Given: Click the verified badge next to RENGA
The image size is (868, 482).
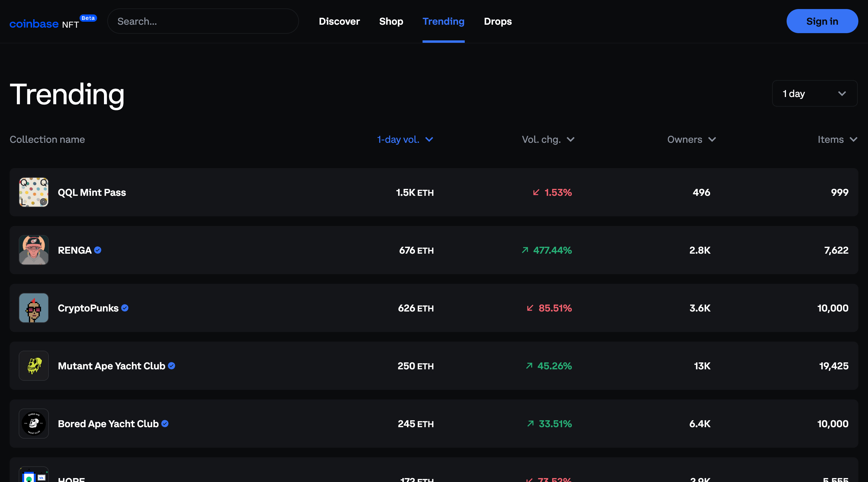Looking at the screenshot, I should [98, 250].
